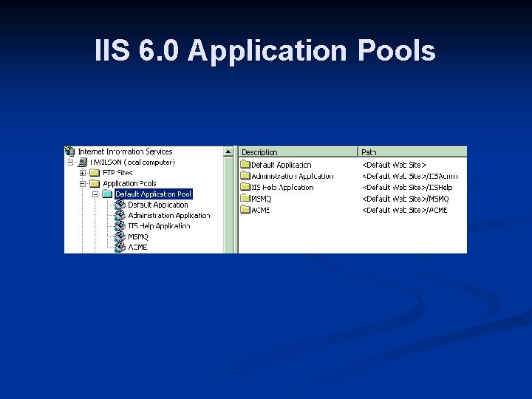Select Application Pools label in tree
The height and width of the screenshot is (399, 532).
click(129, 183)
